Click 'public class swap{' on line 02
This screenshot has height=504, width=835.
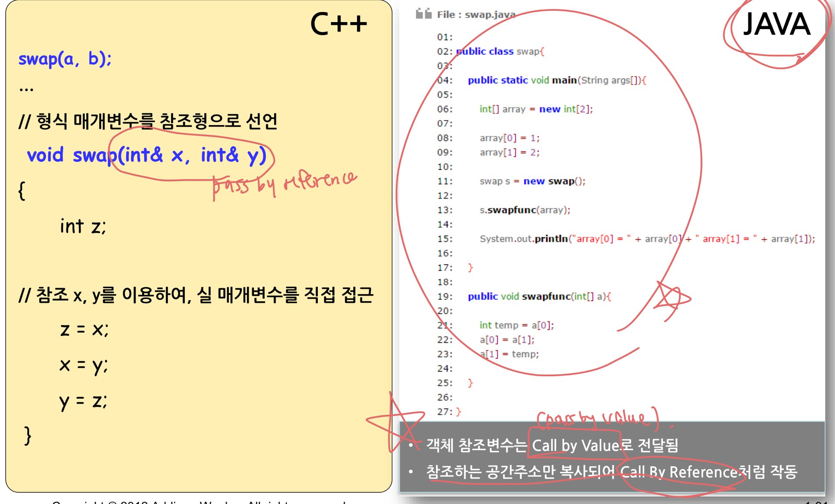(x=500, y=51)
